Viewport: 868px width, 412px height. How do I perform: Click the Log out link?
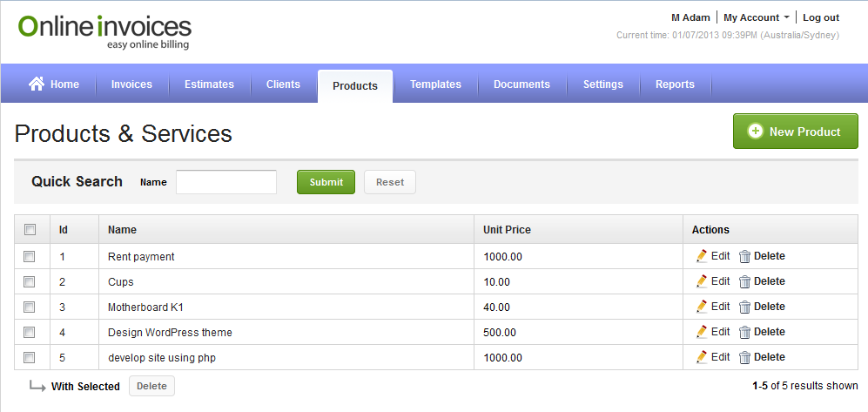pos(820,17)
